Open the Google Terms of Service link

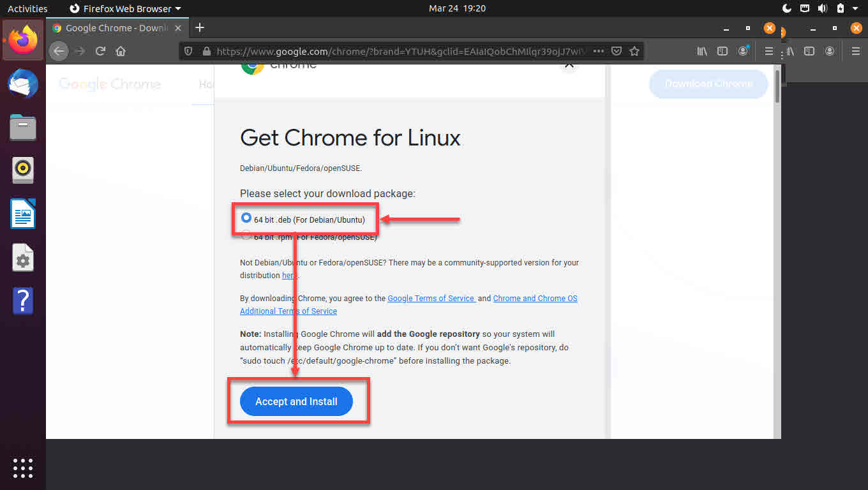(x=431, y=298)
